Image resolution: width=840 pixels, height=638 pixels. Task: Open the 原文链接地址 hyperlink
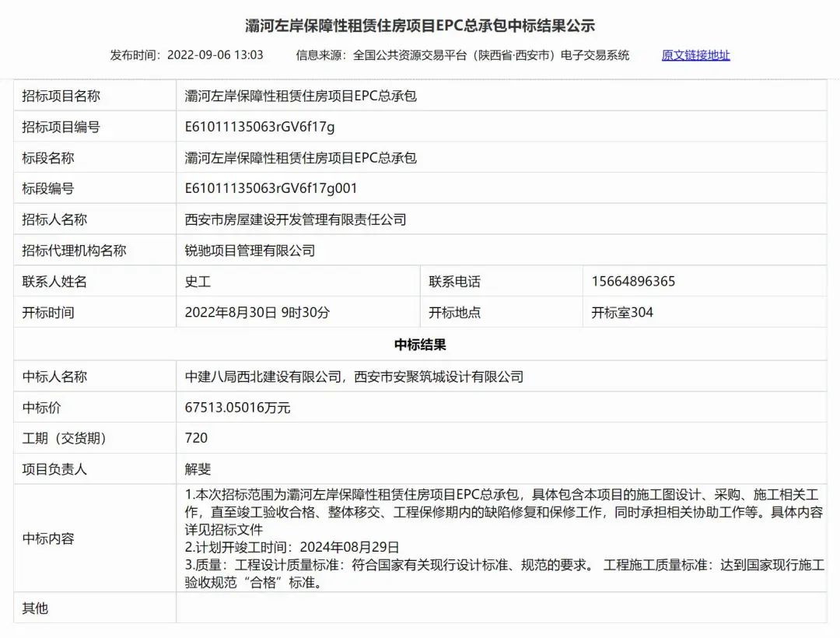(x=694, y=55)
